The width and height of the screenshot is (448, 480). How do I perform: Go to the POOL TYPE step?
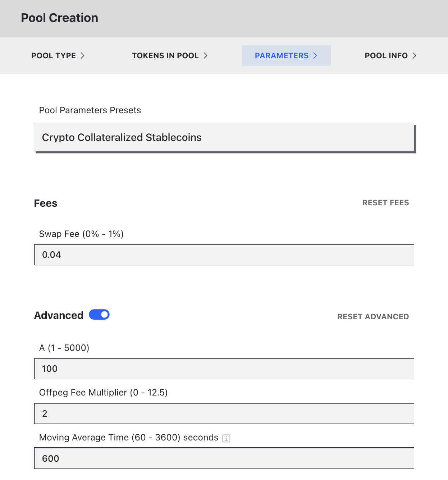[54, 55]
